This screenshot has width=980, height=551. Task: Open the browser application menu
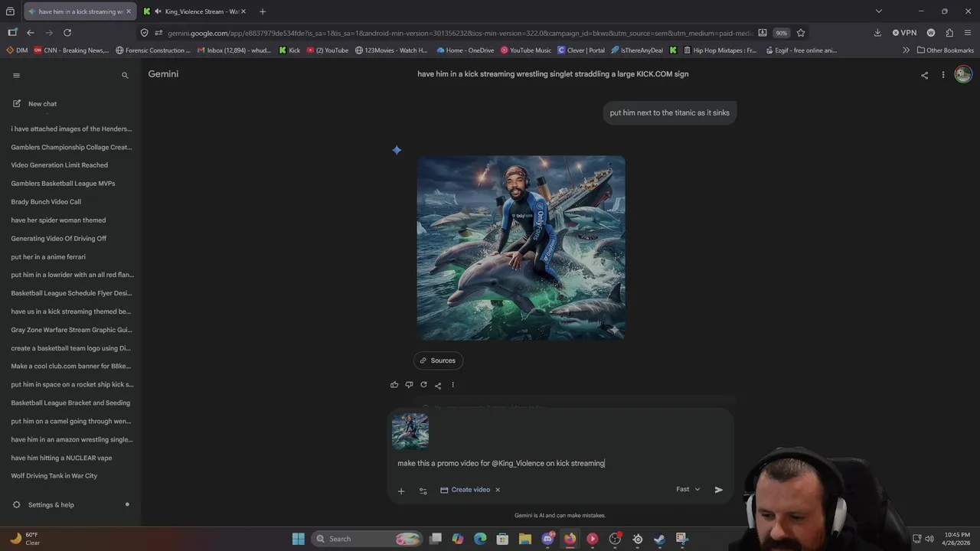(x=969, y=33)
